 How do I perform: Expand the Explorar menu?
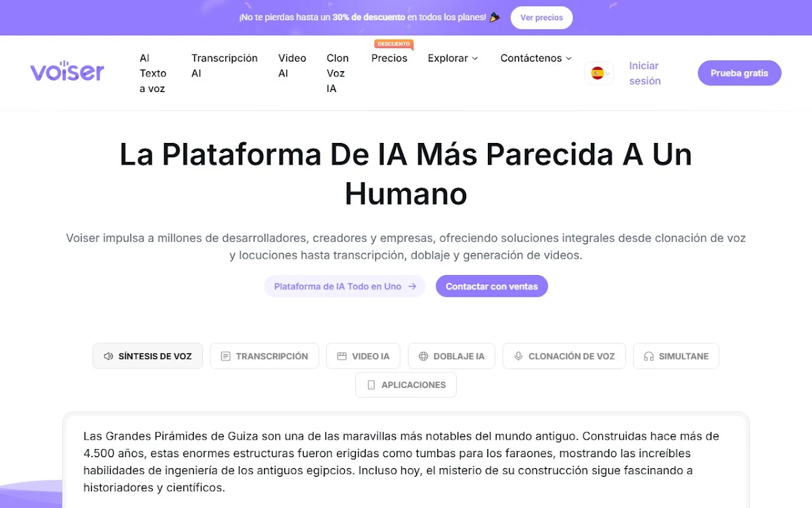[453, 58]
